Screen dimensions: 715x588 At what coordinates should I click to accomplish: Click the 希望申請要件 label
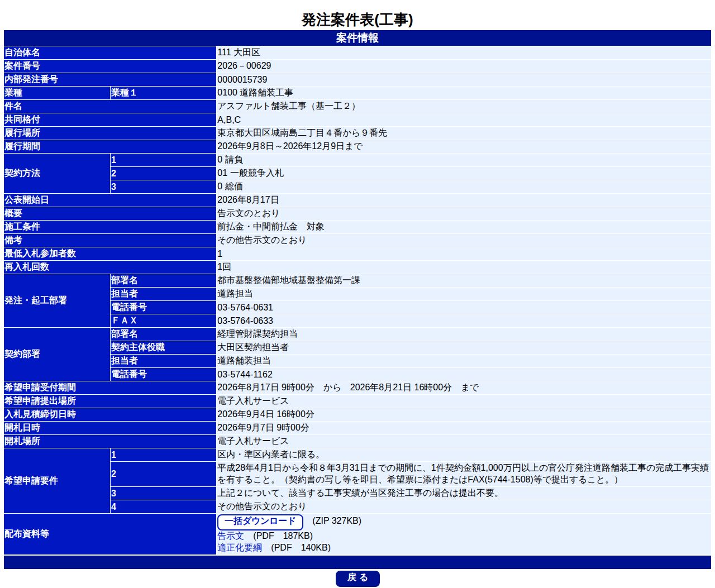click(31, 481)
